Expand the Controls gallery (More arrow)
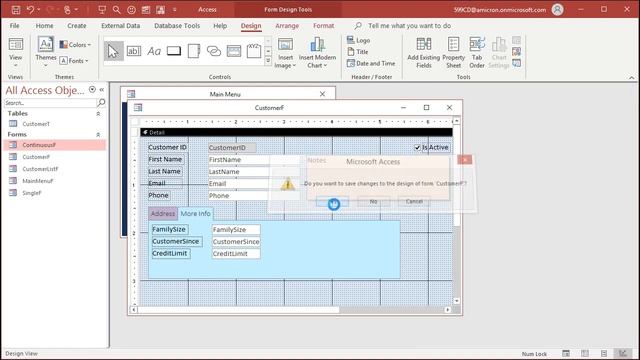The width and height of the screenshot is (640, 360). [x=268, y=61]
